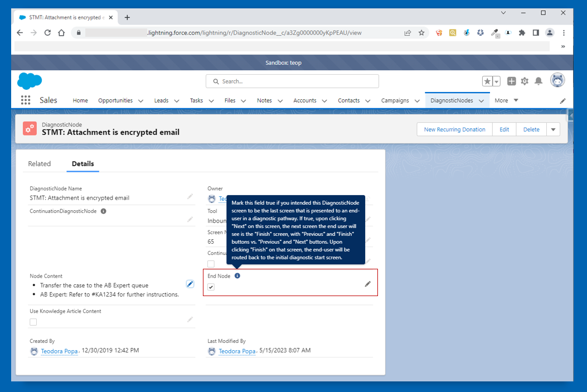Switch to the Related tab
Screen dimensions: 587x392
click(x=40, y=163)
